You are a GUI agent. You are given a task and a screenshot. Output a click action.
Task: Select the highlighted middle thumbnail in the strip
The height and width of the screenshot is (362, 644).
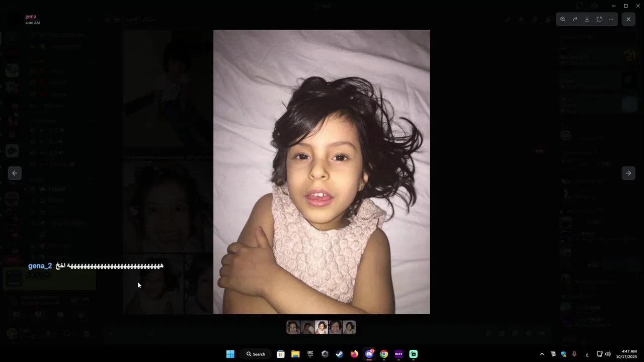click(321, 327)
